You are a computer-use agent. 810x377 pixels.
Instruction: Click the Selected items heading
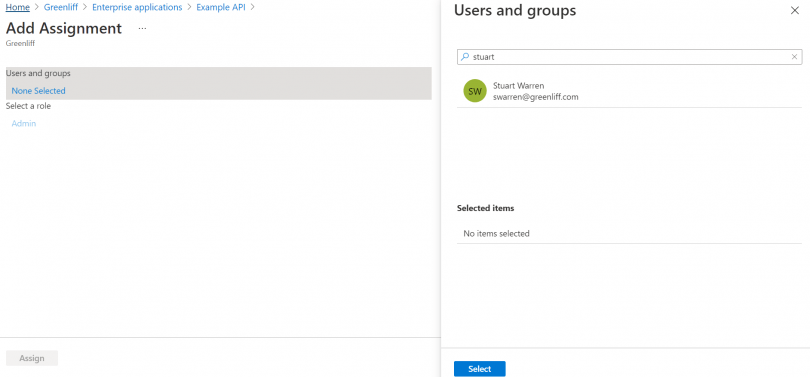click(486, 208)
